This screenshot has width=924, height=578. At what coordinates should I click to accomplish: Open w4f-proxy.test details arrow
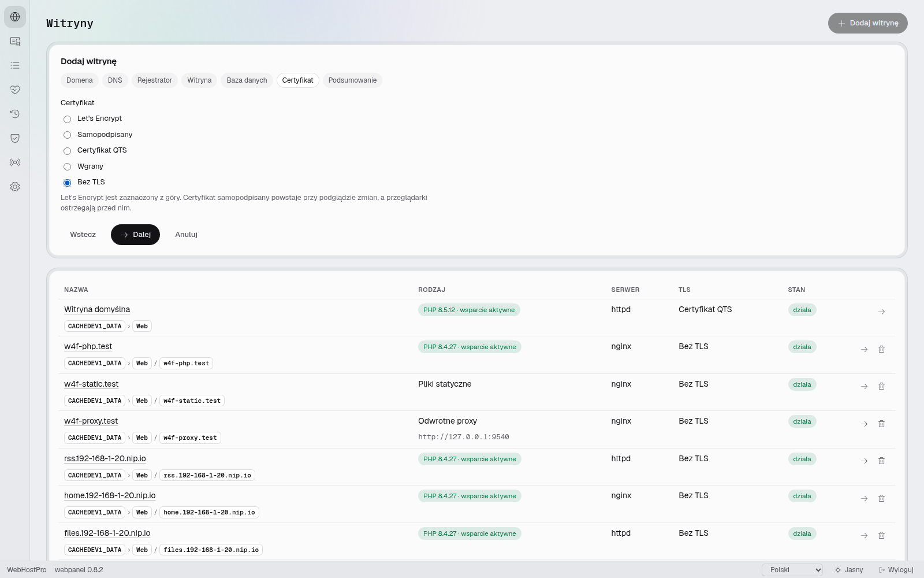864,424
